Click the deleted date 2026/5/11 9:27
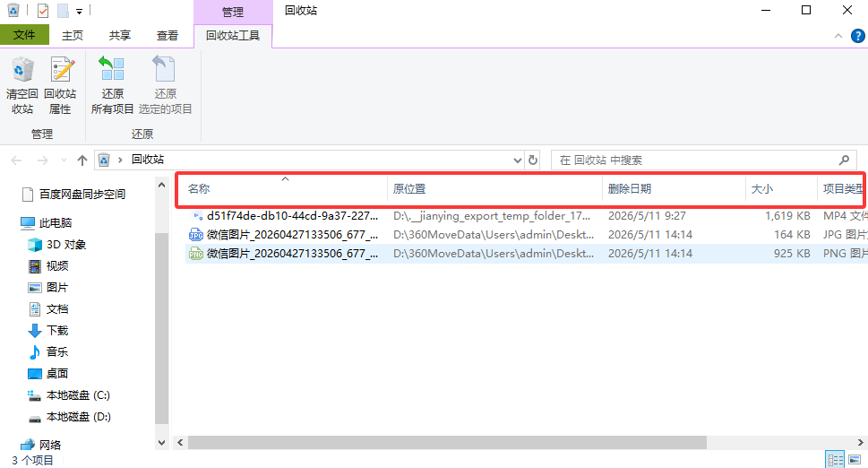 [x=647, y=216]
